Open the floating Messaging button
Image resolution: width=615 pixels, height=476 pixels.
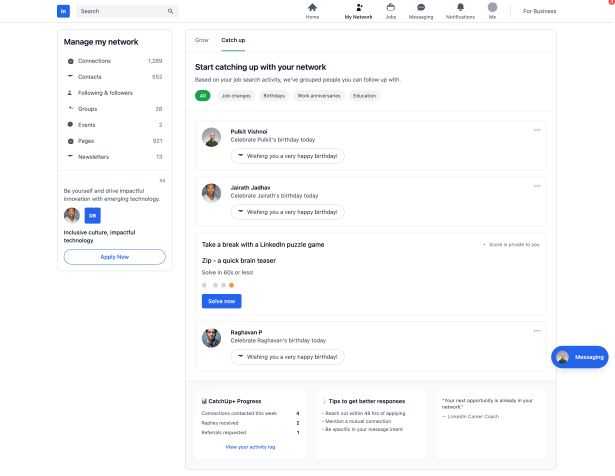[x=580, y=357]
